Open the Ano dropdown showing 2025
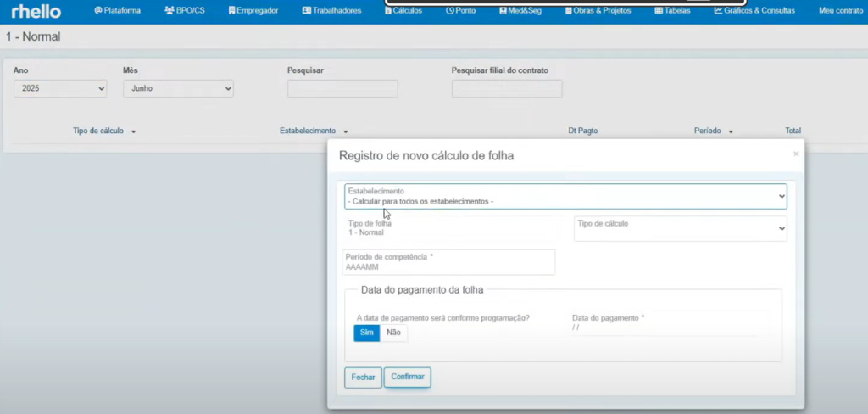The width and height of the screenshot is (868, 414). coord(60,88)
